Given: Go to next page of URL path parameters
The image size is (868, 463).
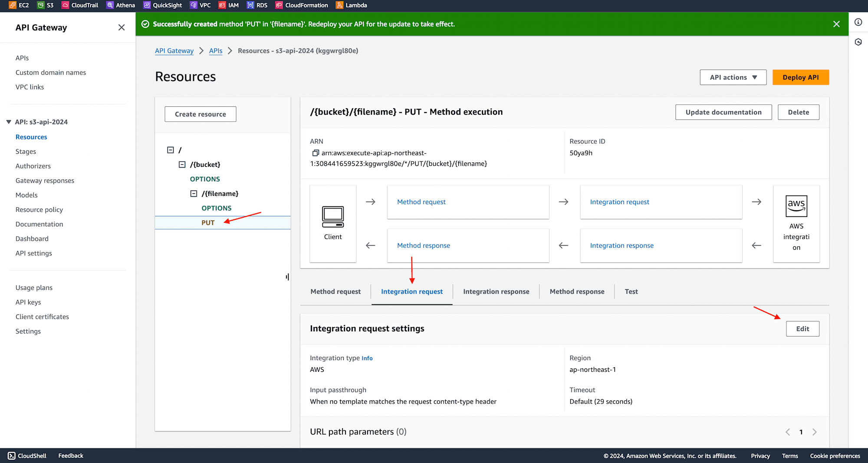Looking at the screenshot, I should (x=815, y=432).
